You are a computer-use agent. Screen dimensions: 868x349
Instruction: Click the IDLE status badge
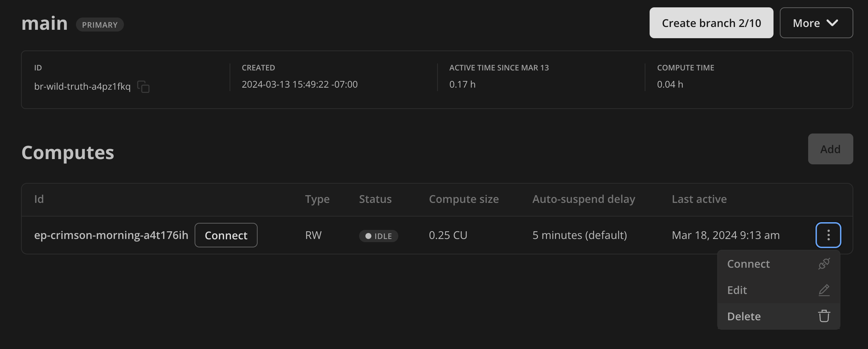pyautogui.click(x=378, y=236)
